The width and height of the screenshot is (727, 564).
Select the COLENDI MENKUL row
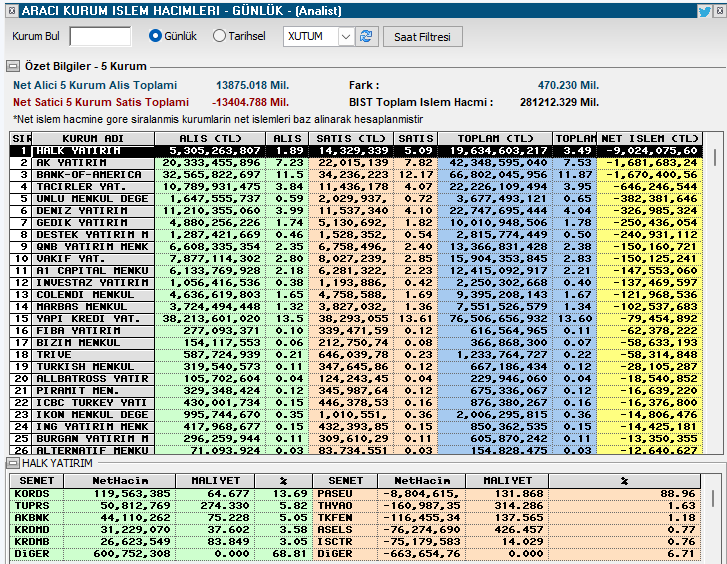click(356, 295)
